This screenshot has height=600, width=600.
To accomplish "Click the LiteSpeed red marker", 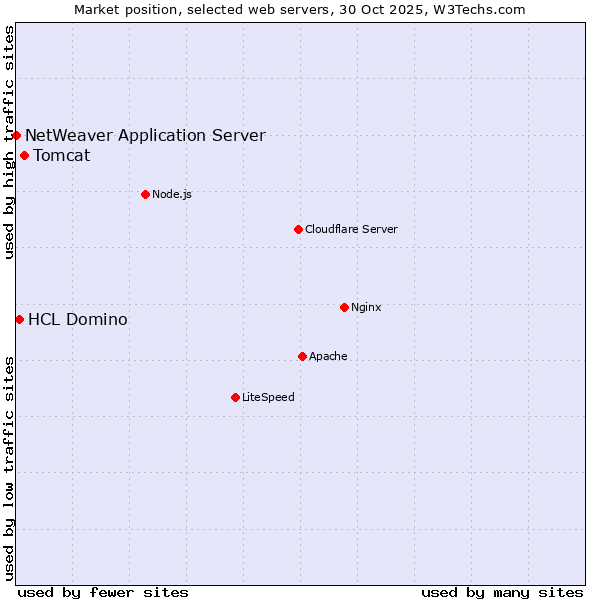I will tap(235, 397).
